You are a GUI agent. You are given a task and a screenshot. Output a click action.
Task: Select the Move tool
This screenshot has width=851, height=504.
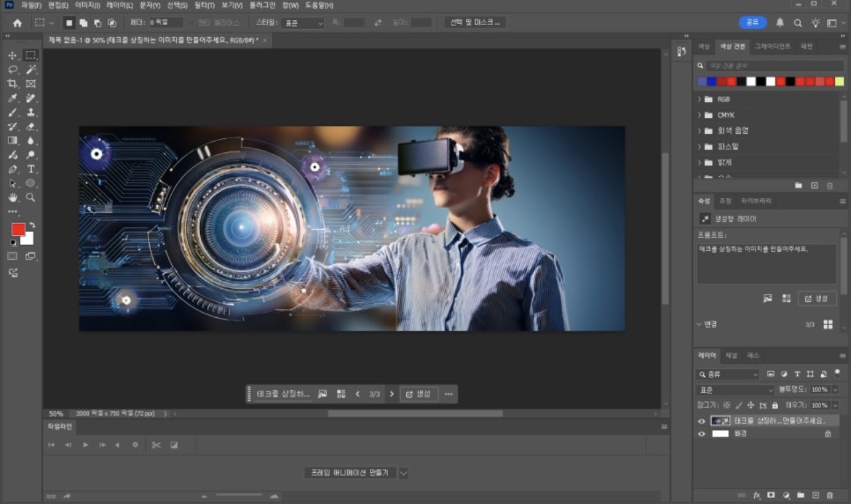coord(13,56)
